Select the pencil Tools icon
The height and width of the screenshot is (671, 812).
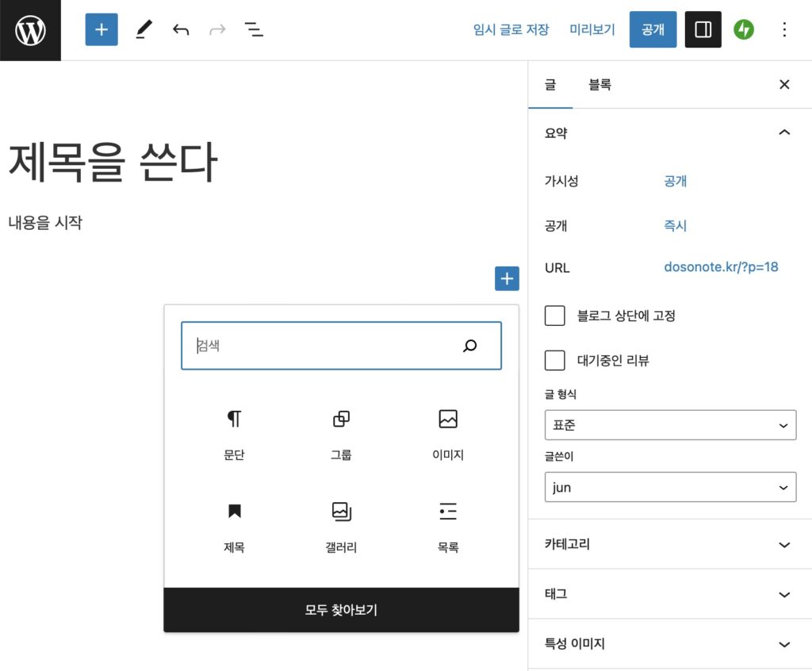click(143, 30)
